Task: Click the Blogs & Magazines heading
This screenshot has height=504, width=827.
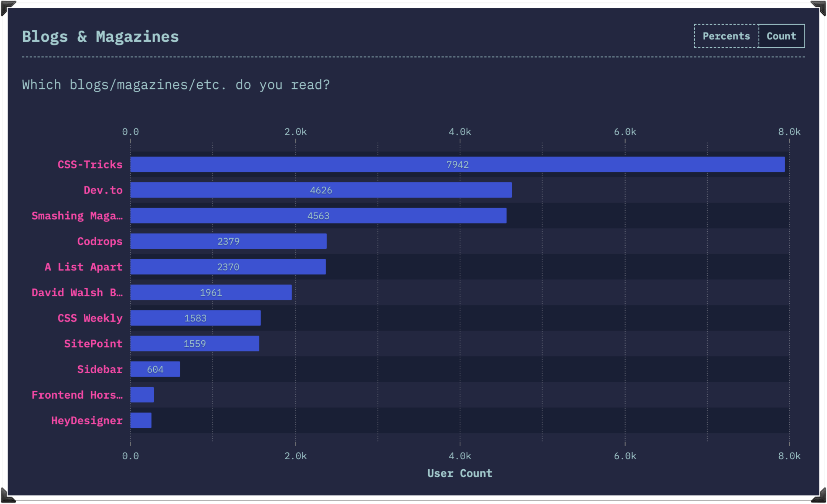Action: (x=100, y=37)
